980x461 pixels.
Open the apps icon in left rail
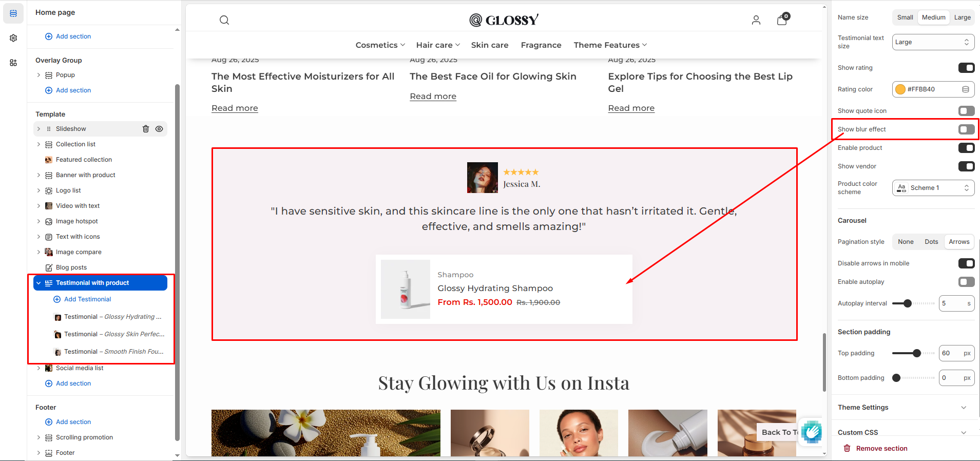tap(13, 63)
